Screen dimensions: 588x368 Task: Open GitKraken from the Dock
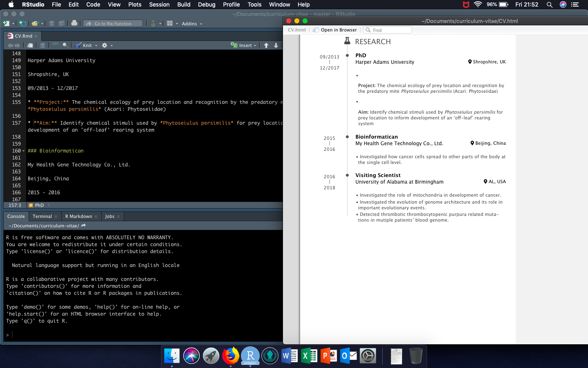click(270, 356)
